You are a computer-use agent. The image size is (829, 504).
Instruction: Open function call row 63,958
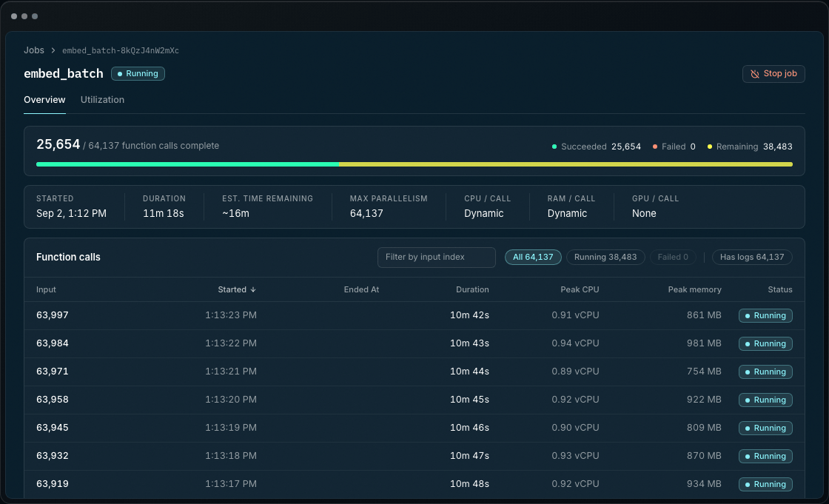[x=414, y=400]
